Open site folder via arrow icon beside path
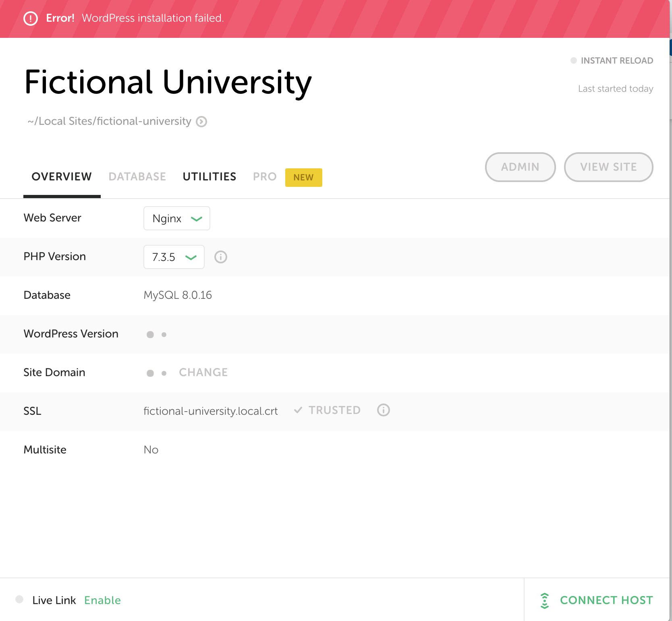The image size is (672, 621). [x=201, y=122]
